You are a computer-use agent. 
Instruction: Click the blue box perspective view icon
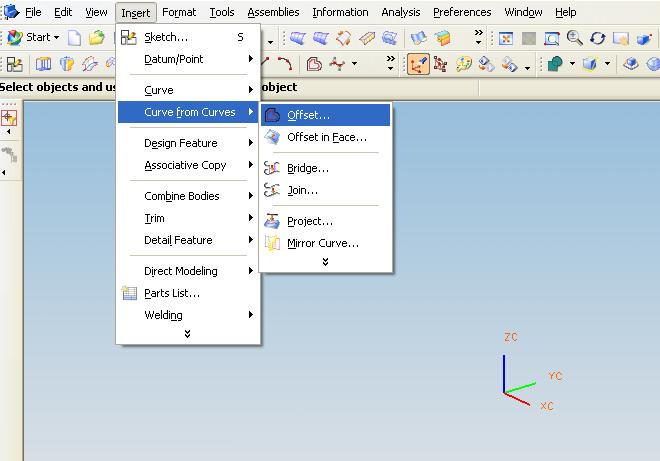[644, 39]
